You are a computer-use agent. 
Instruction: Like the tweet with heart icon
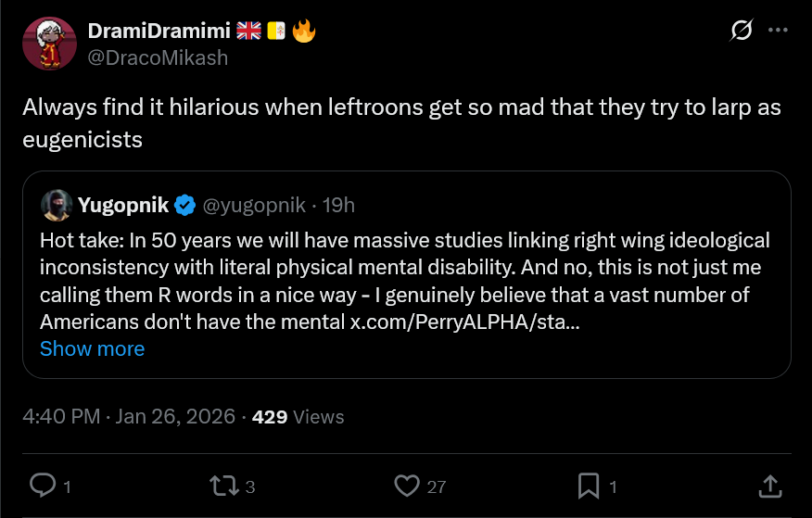coord(407,486)
